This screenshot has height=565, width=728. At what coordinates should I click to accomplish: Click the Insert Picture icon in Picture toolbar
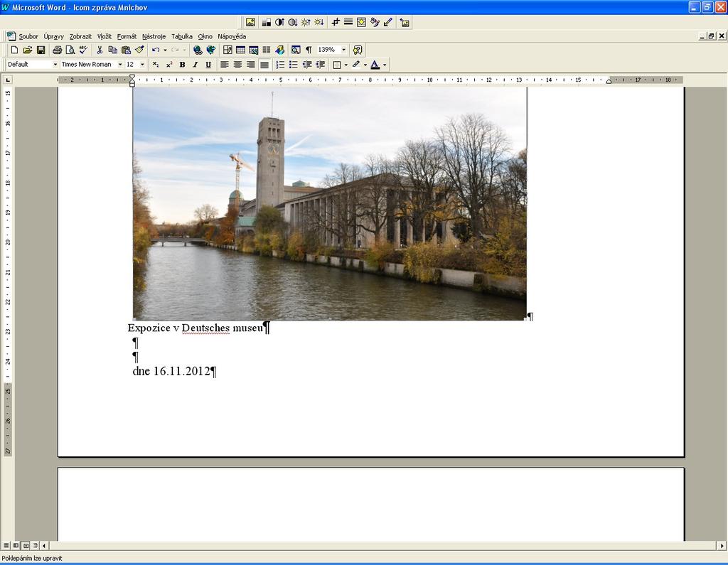click(x=251, y=22)
